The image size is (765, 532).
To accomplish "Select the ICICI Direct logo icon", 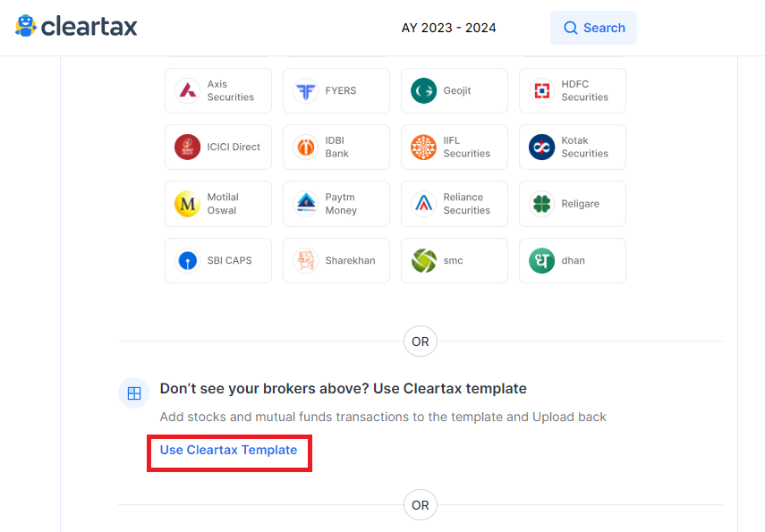I will pos(188,148).
